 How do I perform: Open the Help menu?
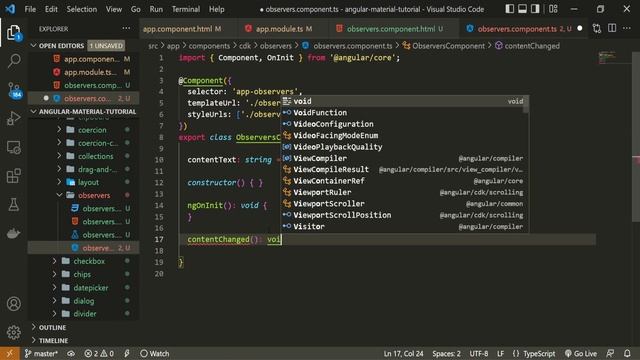(x=216, y=9)
